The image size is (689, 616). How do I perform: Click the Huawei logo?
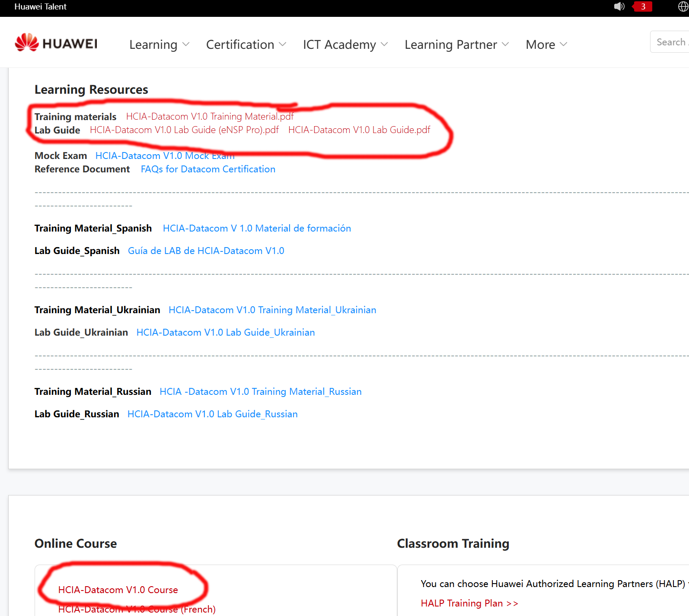(56, 43)
